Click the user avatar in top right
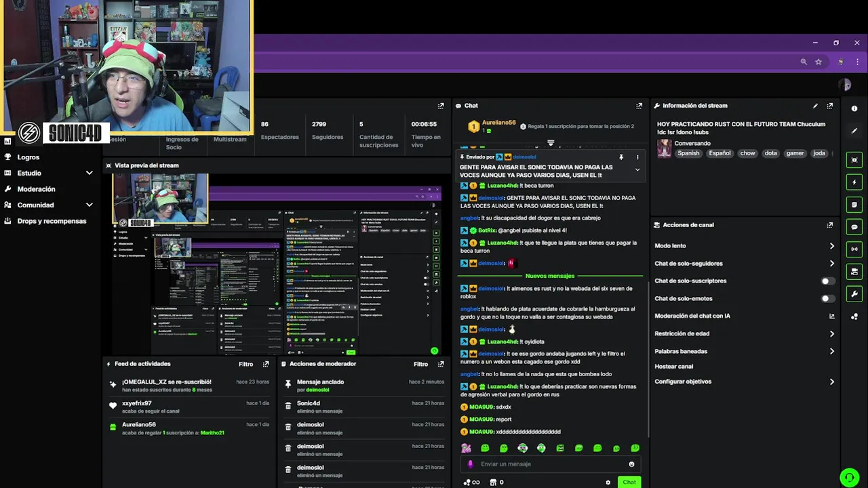This screenshot has width=868, height=488. coord(844,85)
